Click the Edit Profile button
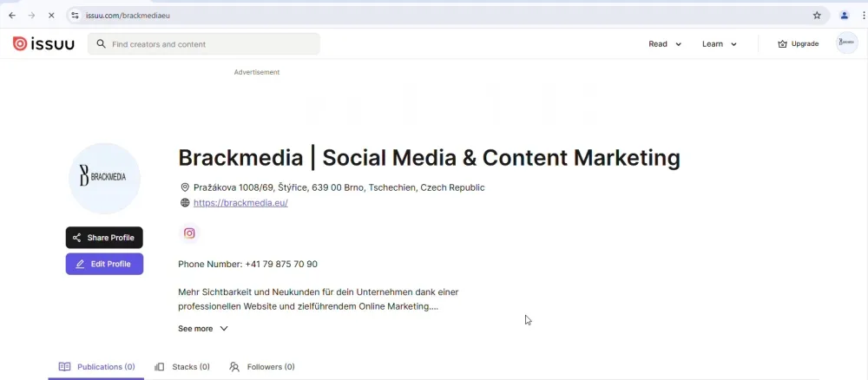This screenshot has width=868, height=380. (104, 264)
